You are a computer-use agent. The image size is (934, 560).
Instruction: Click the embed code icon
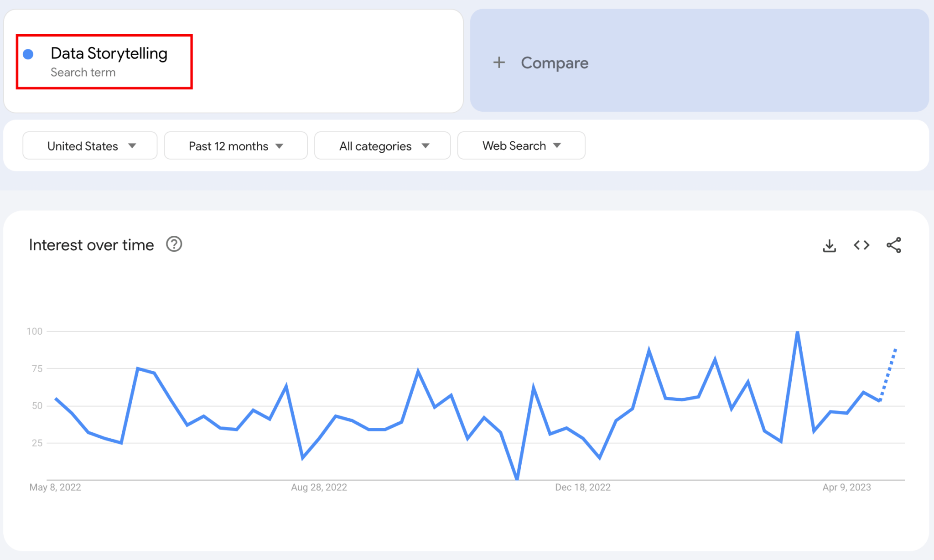[x=861, y=245]
